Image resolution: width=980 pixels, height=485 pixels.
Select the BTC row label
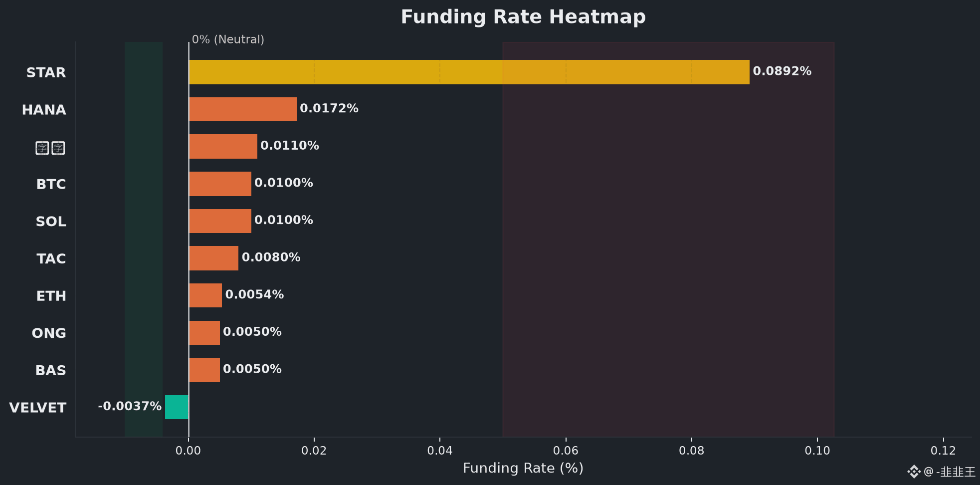click(x=51, y=185)
